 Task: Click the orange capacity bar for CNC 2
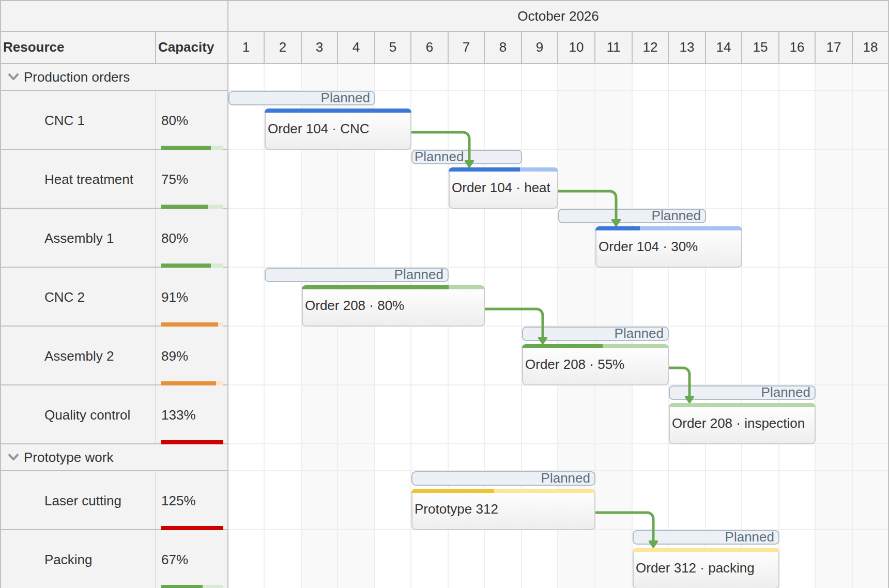[190, 324]
